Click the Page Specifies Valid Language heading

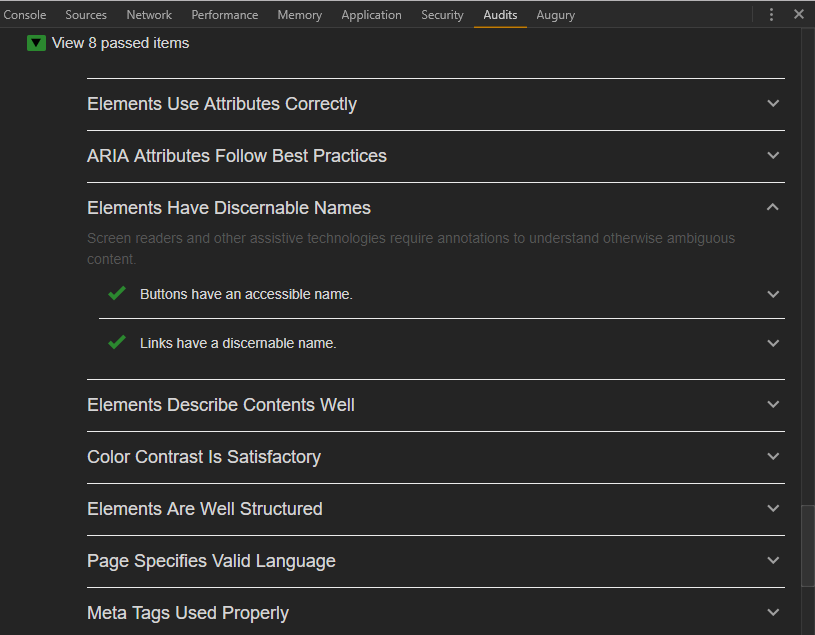coord(211,561)
